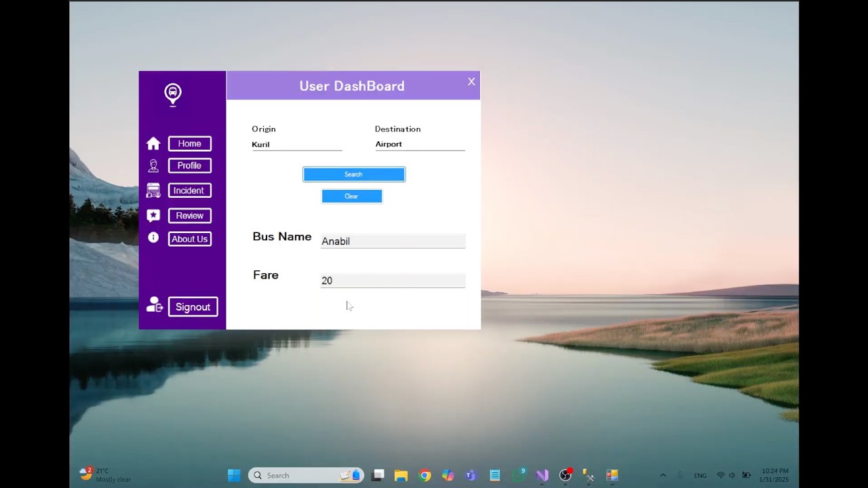Image resolution: width=868 pixels, height=488 pixels.
Task: Open the green app with badge 9
Action: pos(519,475)
